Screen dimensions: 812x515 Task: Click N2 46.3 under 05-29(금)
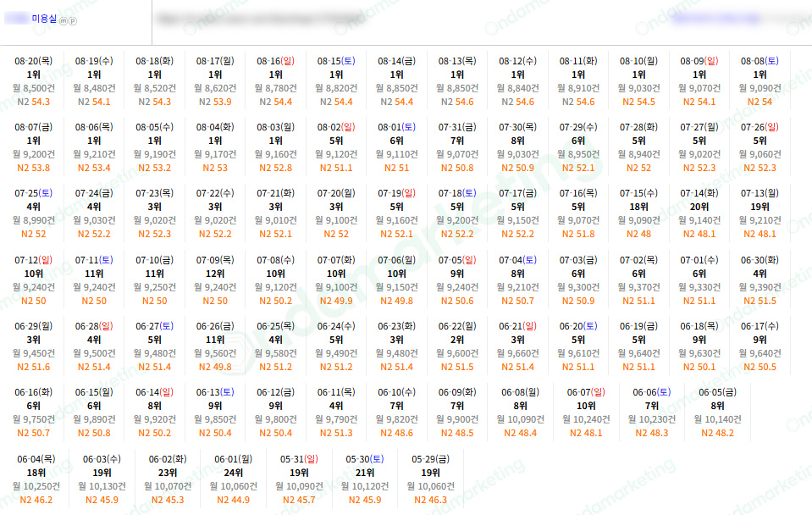click(x=431, y=500)
